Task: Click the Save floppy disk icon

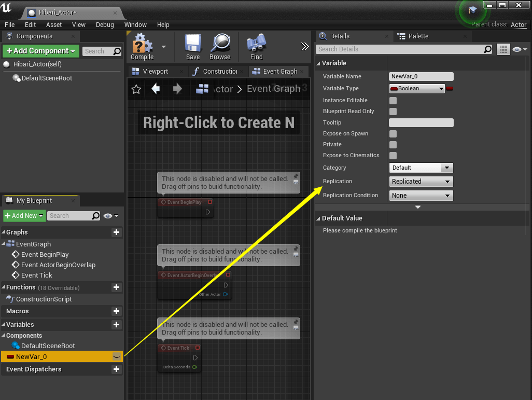Action: pos(193,43)
